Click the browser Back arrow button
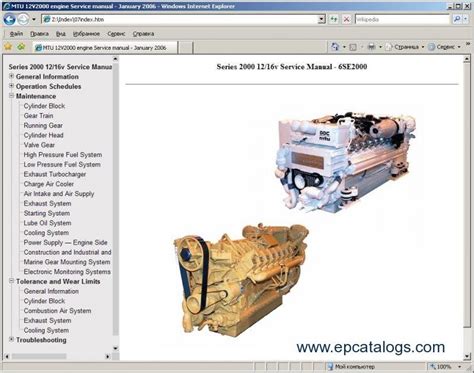 [10, 19]
